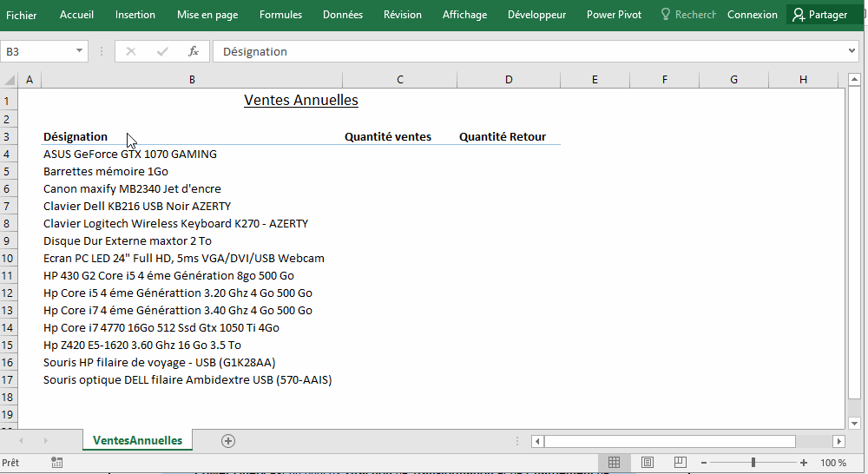Screen dimensions: 868x474
Task: Select cell Hp Z420 E5-1620 3.60 Ghz
Action: pos(192,345)
